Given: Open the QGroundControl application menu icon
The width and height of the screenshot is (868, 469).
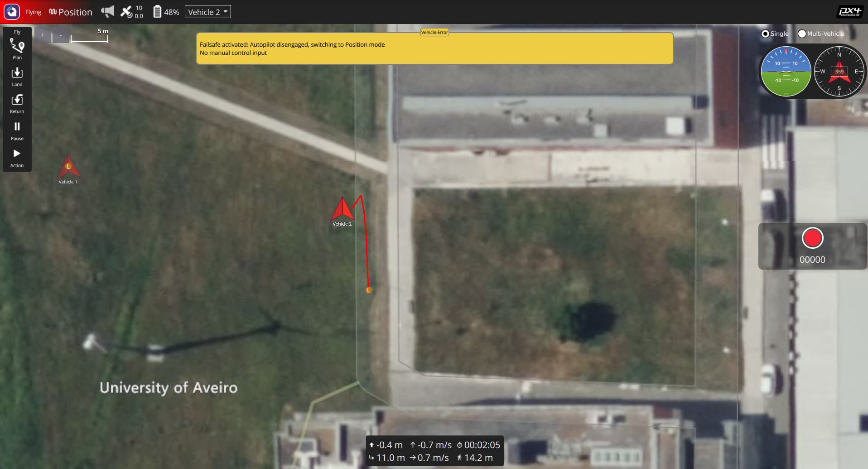Looking at the screenshot, I should pyautogui.click(x=12, y=12).
